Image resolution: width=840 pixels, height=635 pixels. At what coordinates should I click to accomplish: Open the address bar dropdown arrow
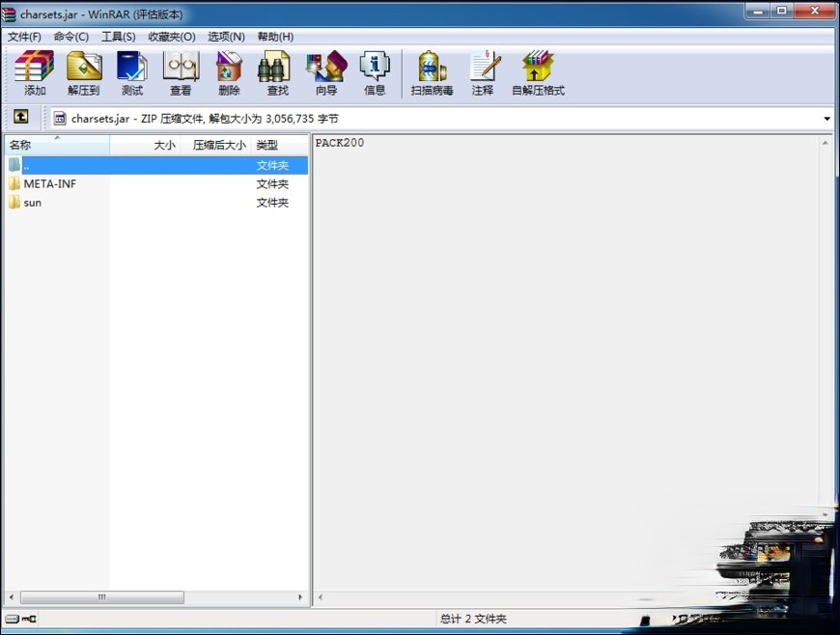(826, 116)
